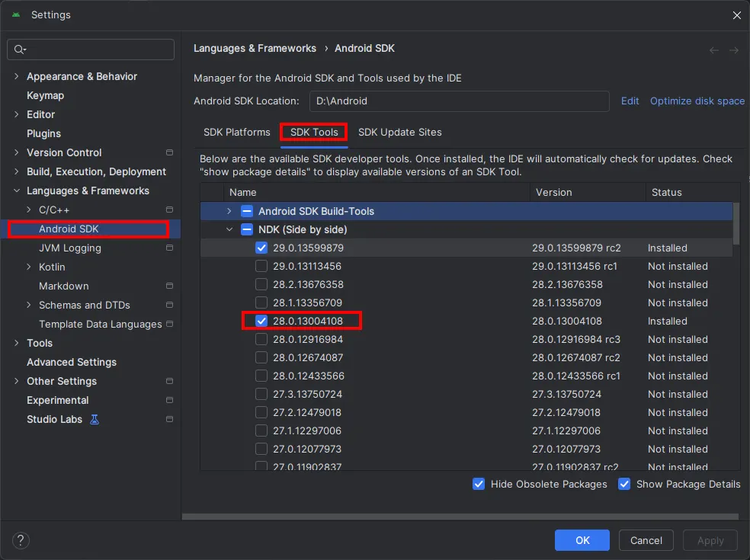This screenshot has height=560, width=750.
Task: Open the JVM Logging settings page
Action: pos(70,248)
